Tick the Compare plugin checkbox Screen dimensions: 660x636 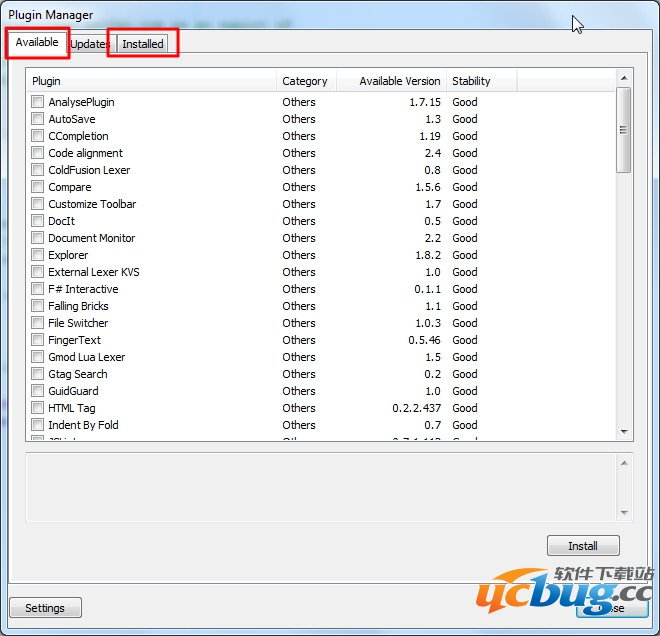[37, 186]
